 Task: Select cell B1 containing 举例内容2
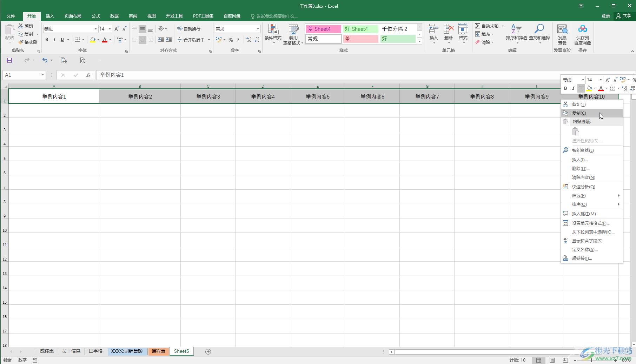point(140,96)
